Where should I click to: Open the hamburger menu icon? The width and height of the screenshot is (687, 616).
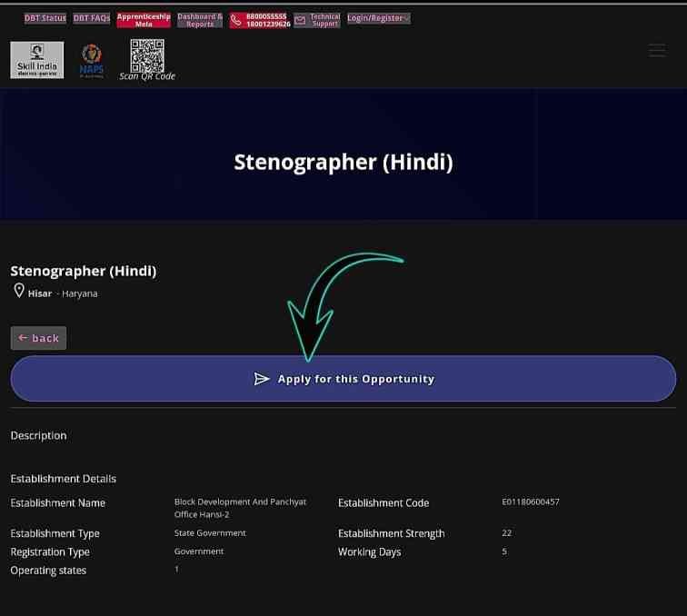656,51
